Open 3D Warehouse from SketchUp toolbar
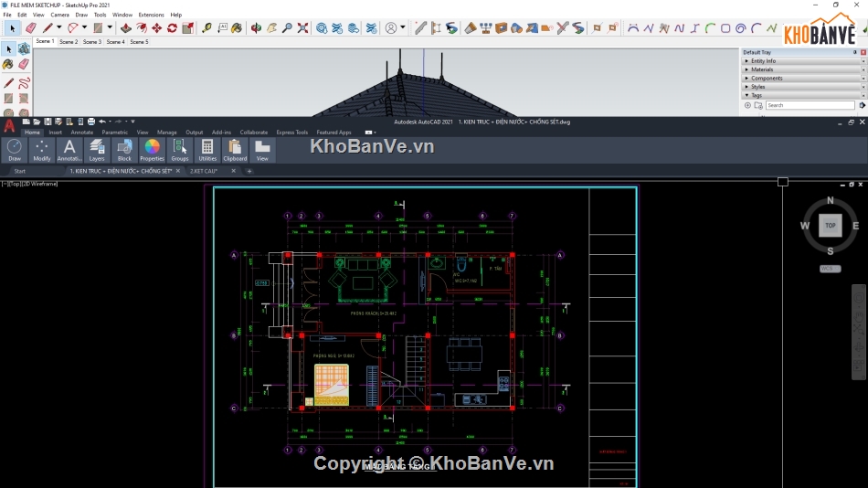 click(x=322, y=27)
